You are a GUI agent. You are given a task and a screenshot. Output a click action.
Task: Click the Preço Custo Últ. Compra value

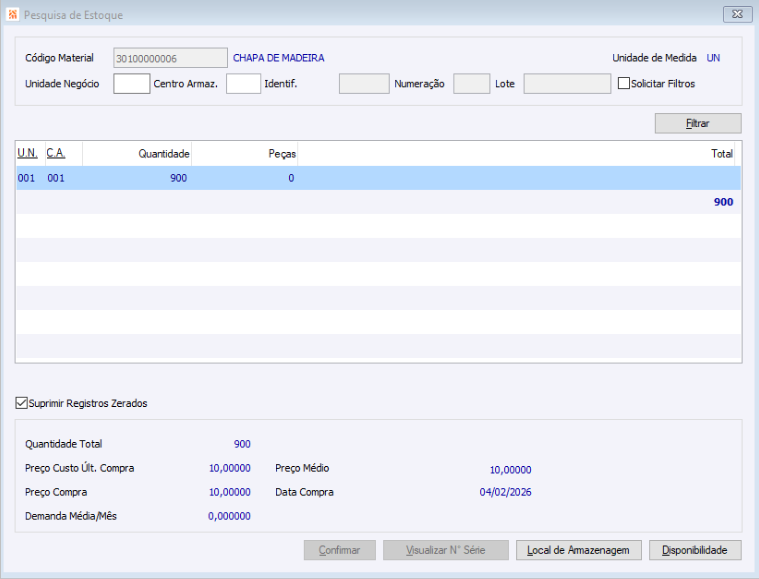click(229, 468)
